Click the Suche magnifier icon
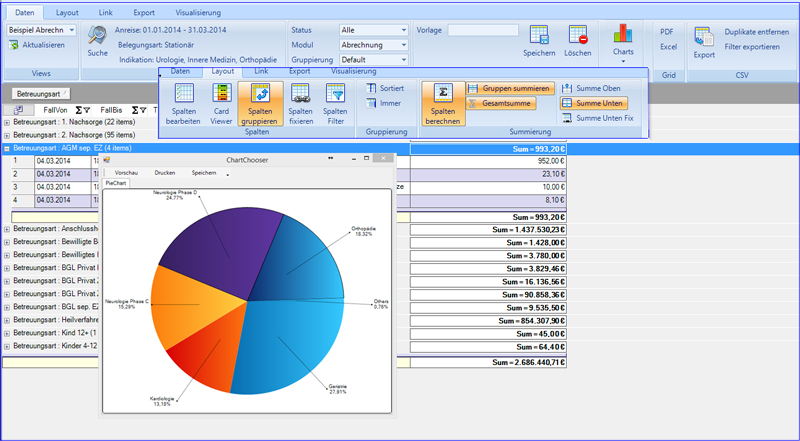Image resolution: width=800 pixels, height=441 pixels. click(97, 35)
